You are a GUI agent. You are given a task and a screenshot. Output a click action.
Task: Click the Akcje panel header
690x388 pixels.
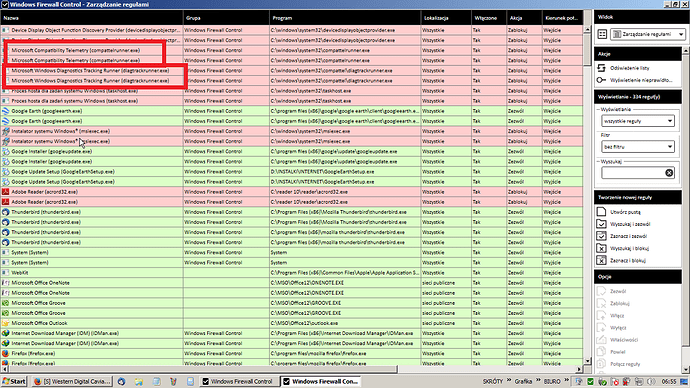(x=638, y=54)
